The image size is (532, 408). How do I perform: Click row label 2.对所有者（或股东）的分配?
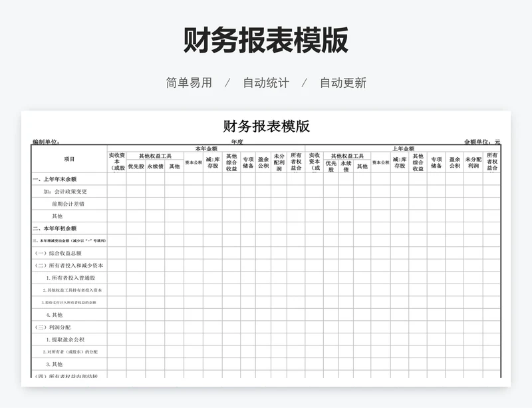(70, 352)
